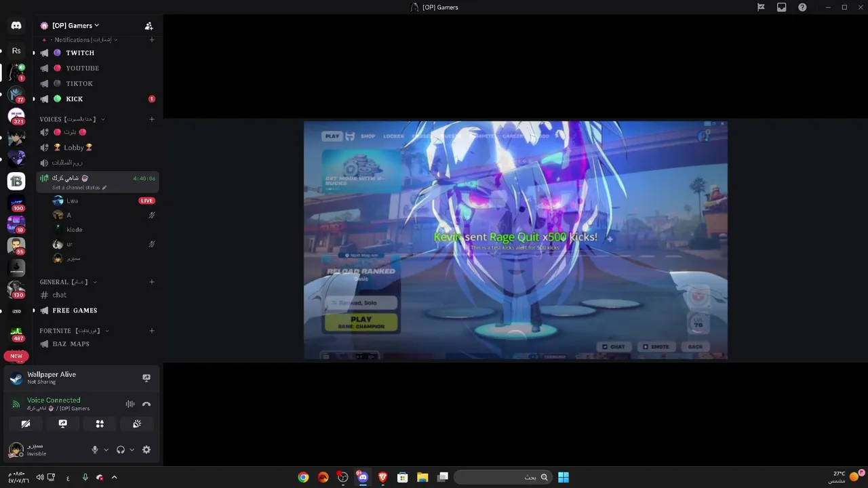Image resolution: width=868 pixels, height=488 pixels.
Task: Open user settings gear
Action: (x=146, y=449)
